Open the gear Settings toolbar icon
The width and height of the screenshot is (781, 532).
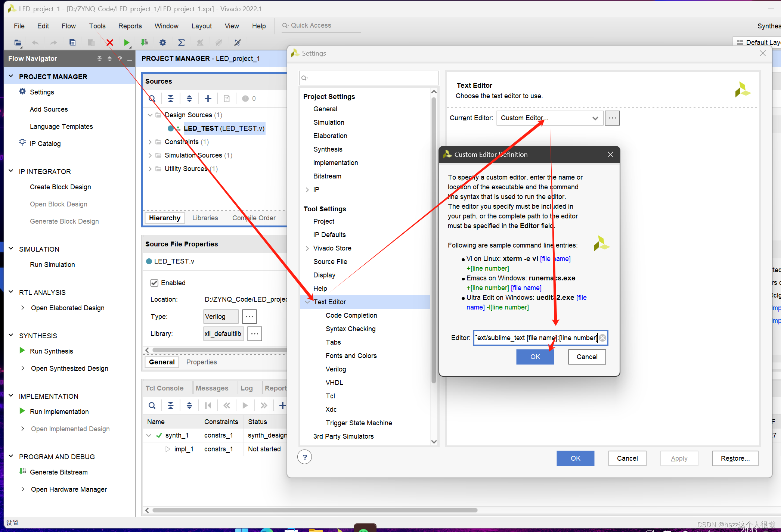tap(163, 43)
